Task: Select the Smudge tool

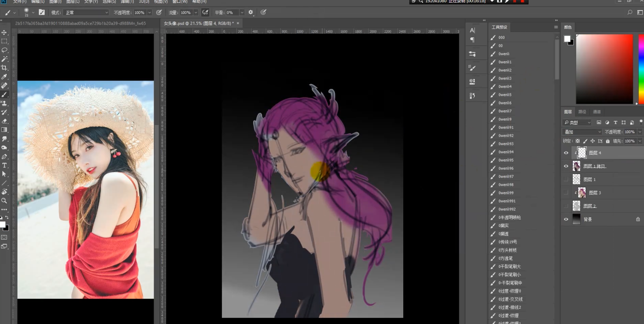Action: (4, 139)
